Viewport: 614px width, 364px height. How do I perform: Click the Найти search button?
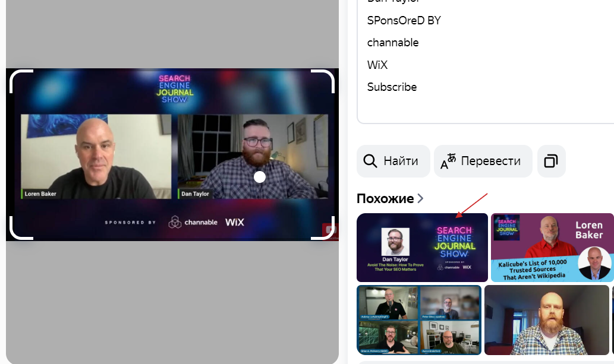[393, 160]
